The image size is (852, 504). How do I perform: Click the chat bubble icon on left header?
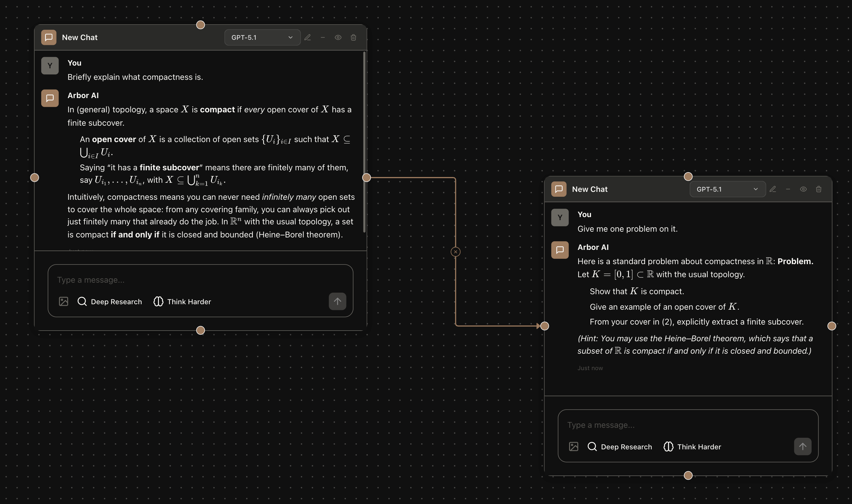click(48, 37)
